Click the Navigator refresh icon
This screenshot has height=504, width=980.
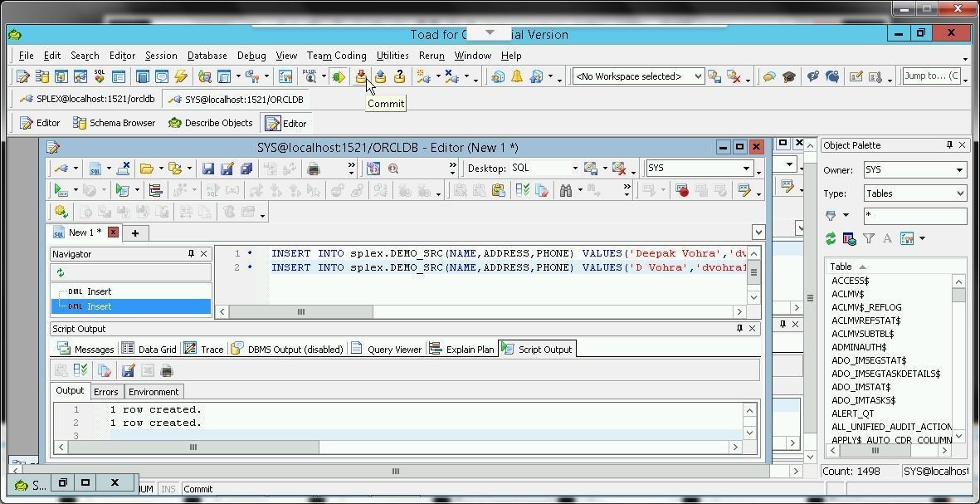(61, 272)
